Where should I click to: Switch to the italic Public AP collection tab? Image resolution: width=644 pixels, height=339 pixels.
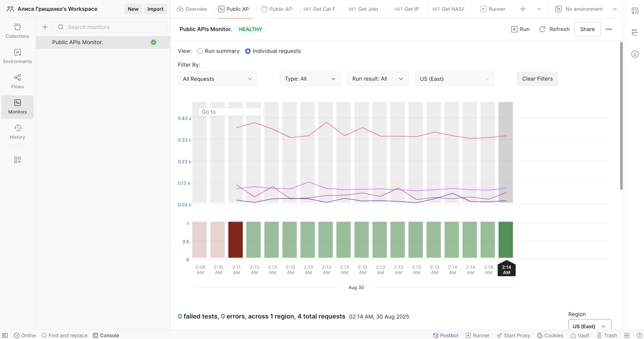(x=277, y=9)
